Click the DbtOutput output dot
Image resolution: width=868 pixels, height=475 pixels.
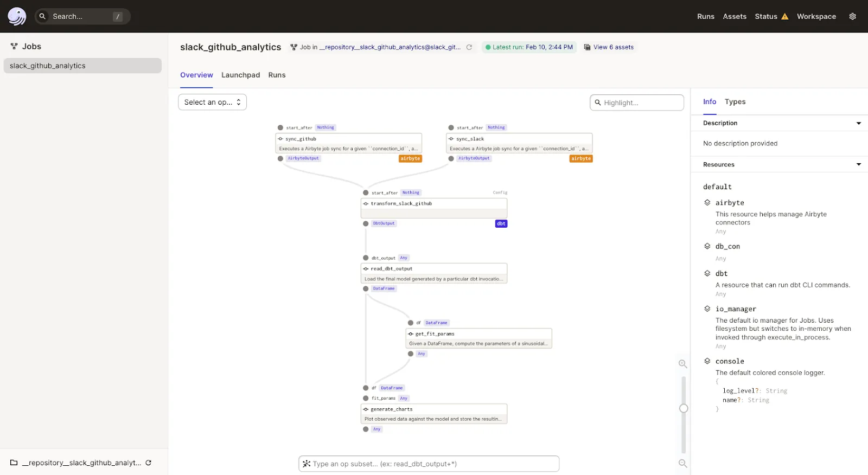click(366, 223)
